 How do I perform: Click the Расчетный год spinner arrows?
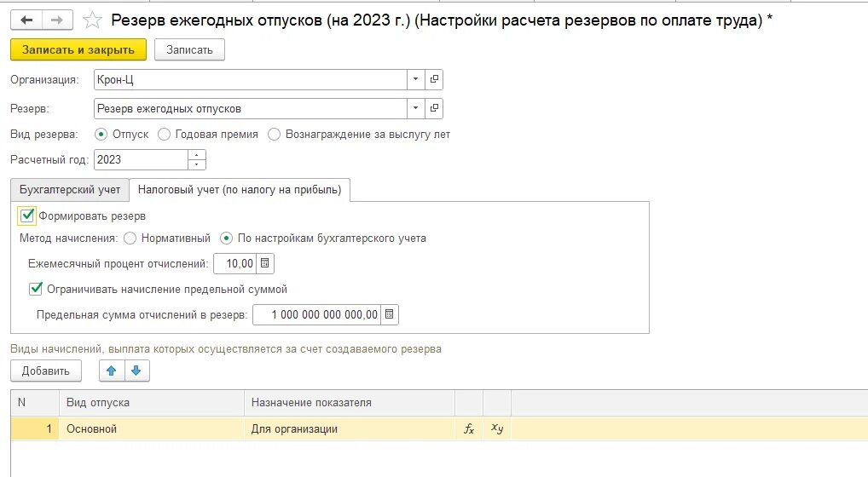click(196, 160)
